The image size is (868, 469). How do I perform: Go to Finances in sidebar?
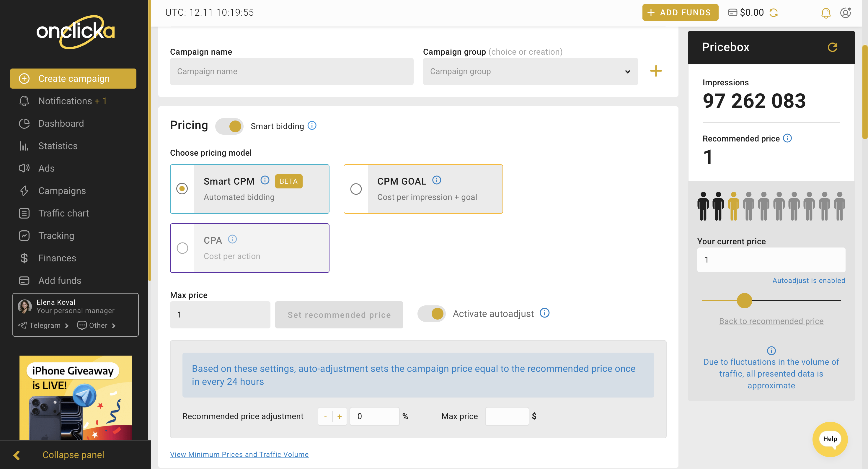tap(57, 258)
